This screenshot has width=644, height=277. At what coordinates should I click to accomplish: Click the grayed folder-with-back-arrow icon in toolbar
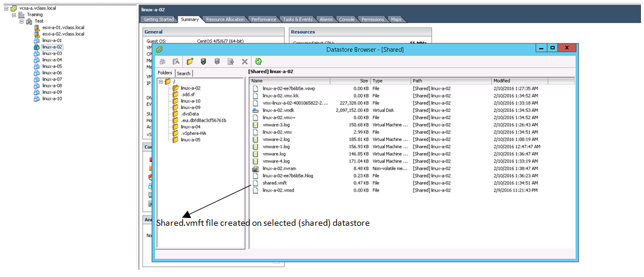[176, 61]
